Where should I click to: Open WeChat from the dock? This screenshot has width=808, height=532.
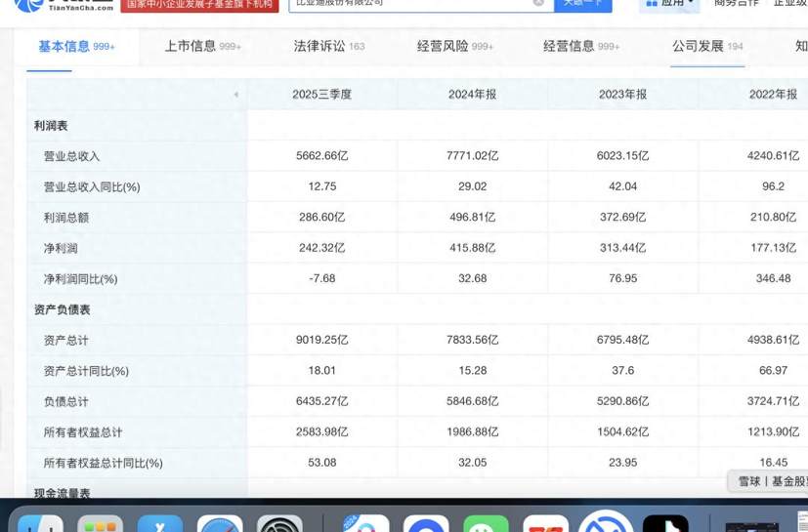click(486, 524)
